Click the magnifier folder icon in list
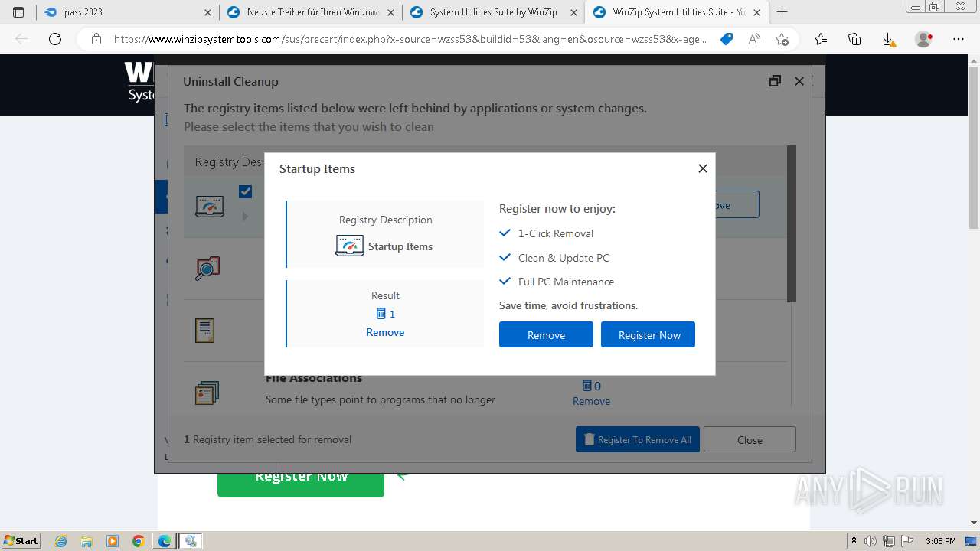This screenshot has height=551, width=980. click(x=207, y=269)
